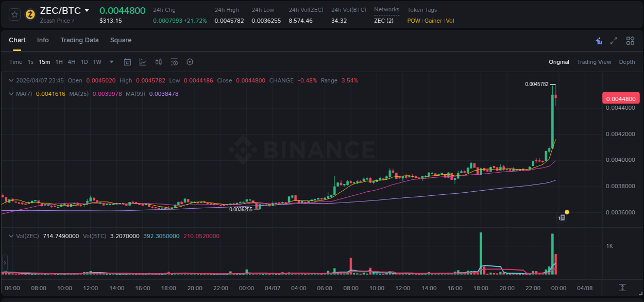The width and height of the screenshot is (644, 302).
Task: Open the multi-chart grid layout icon
Action: click(630, 41)
